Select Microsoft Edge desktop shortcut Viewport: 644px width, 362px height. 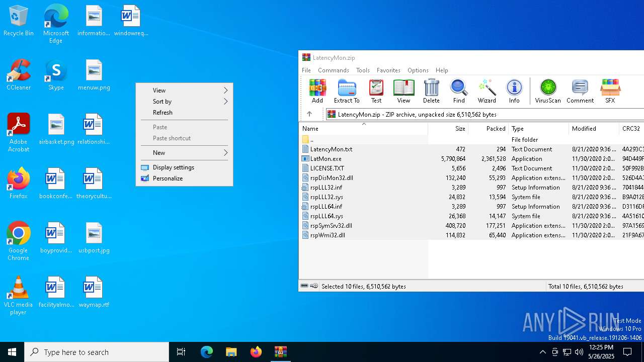tap(56, 24)
